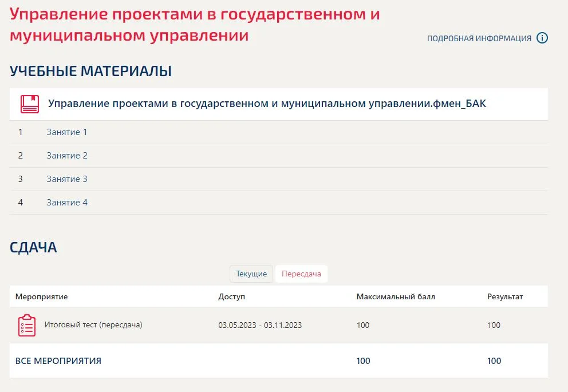568x392 pixels.
Task: Click the СДАЧА heading
Action: point(33,248)
